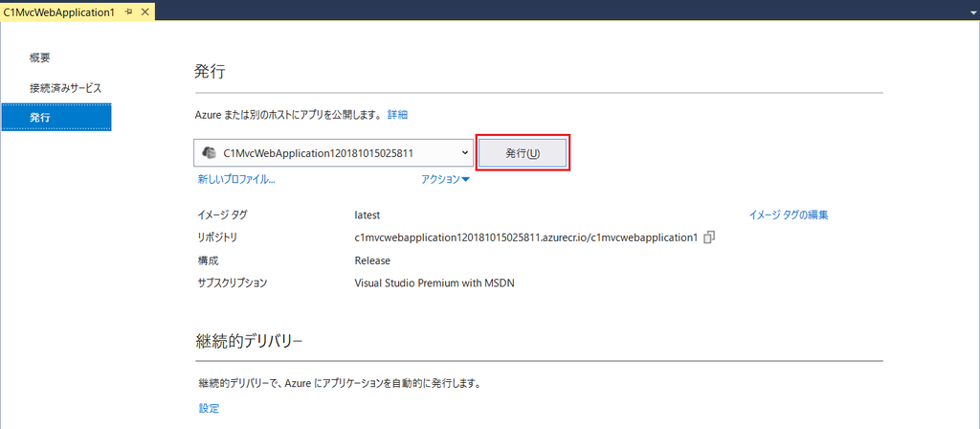This screenshot has width=980, height=429.
Task: Open the 設定 link under 継続的デリバリー
Action: (x=210, y=408)
